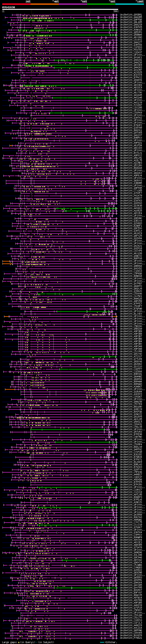Select label UniRef100_B7PKI2
Image resolution: width=146 pixels, height=644 pixels.
coord(131,77)
